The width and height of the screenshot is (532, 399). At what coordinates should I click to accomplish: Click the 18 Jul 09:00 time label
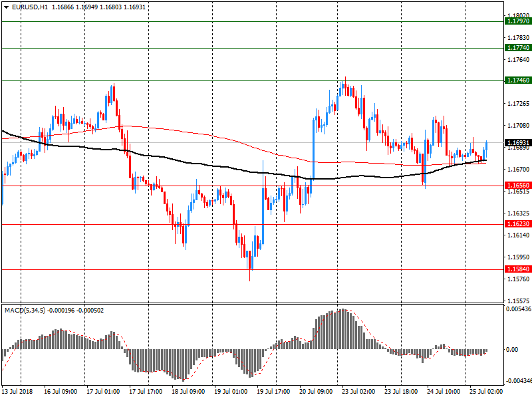pyautogui.click(x=188, y=392)
